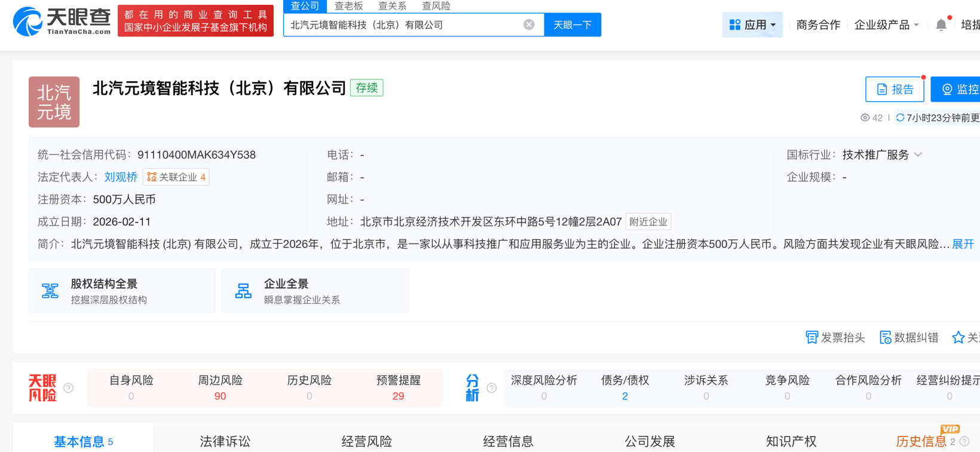Click the refresh update icon
The height and width of the screenshot is (452, 980).
tap(900, 118)
